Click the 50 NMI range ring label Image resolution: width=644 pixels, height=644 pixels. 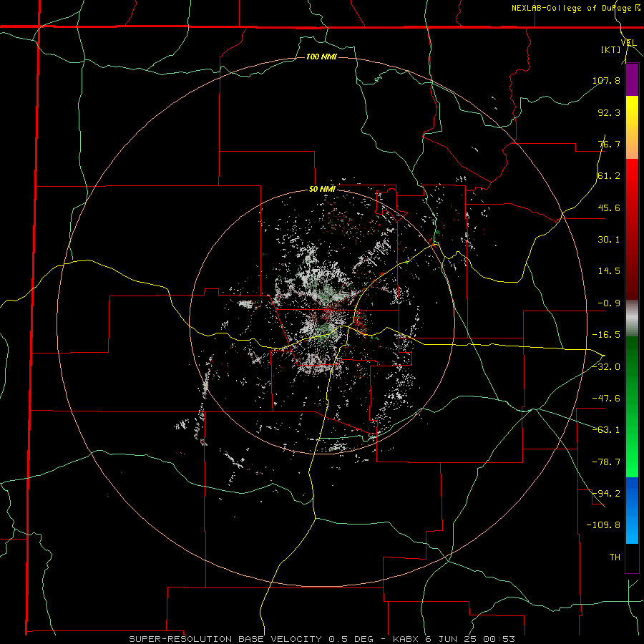point(322,189)
